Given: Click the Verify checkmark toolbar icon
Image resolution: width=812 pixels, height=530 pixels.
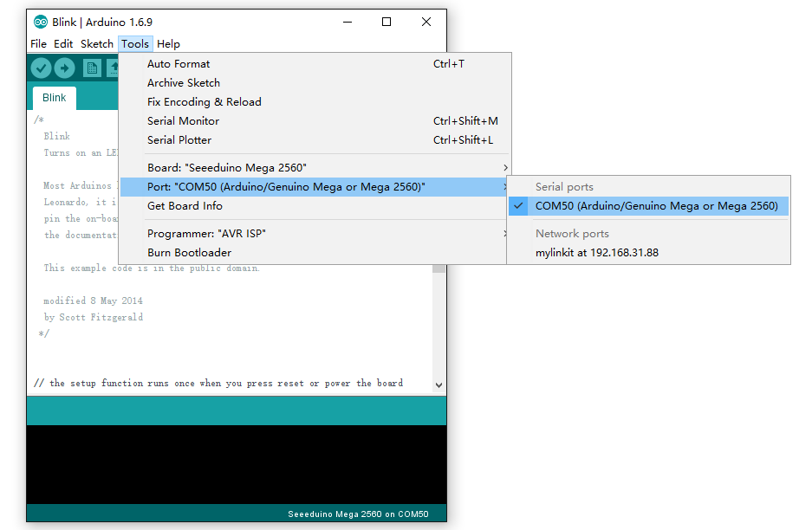Looking at the screenshot, I should [41, 68].
